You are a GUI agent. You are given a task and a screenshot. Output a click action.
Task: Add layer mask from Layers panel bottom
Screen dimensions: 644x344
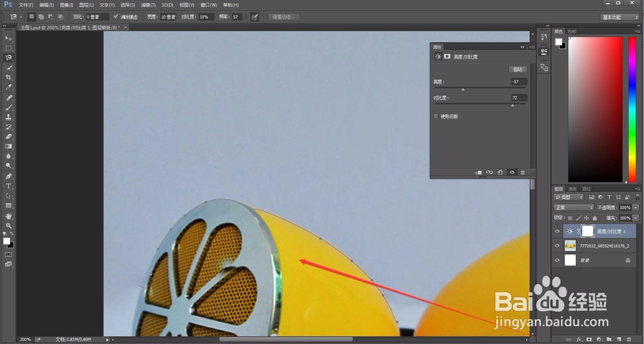(589, 339)
